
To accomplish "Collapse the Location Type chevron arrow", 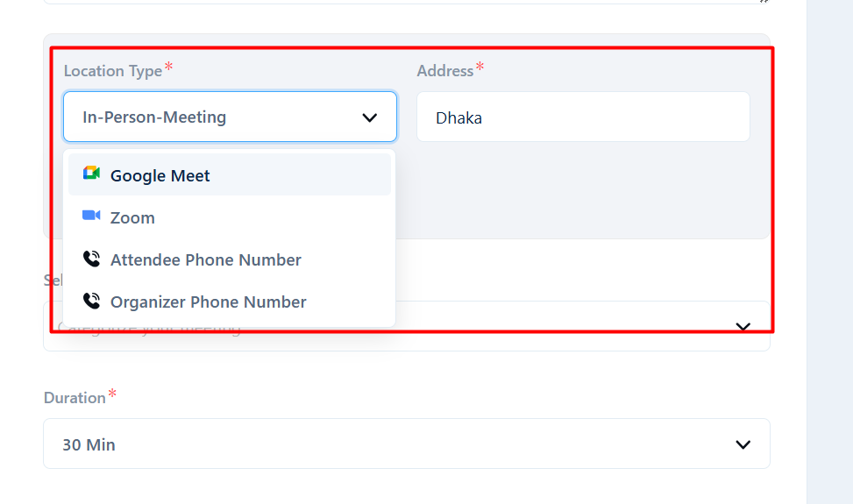I will click(x=369, y=118).
